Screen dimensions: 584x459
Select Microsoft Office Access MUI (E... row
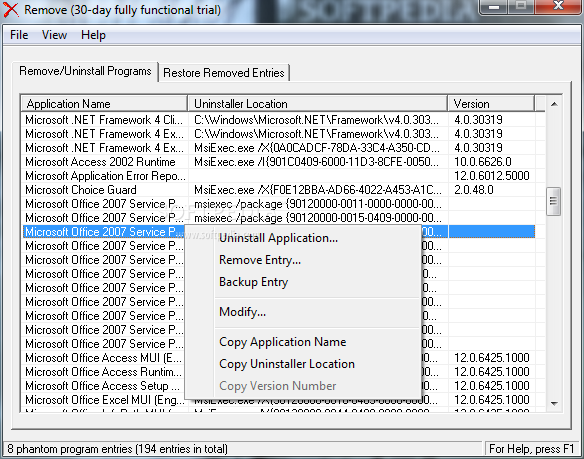tap(103, 358)
